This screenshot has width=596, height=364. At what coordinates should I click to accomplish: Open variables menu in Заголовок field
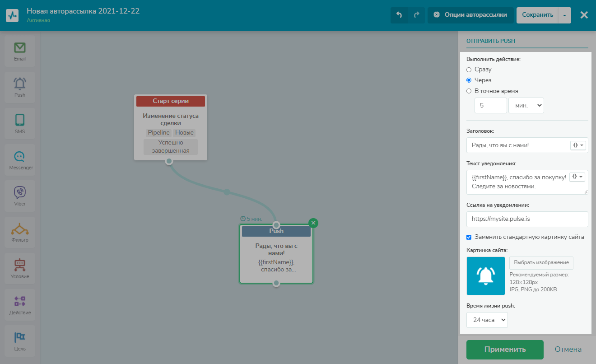578,145
